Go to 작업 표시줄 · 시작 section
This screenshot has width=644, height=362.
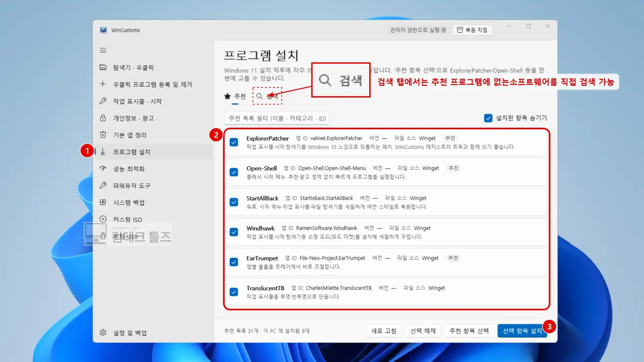click(153, 101)
